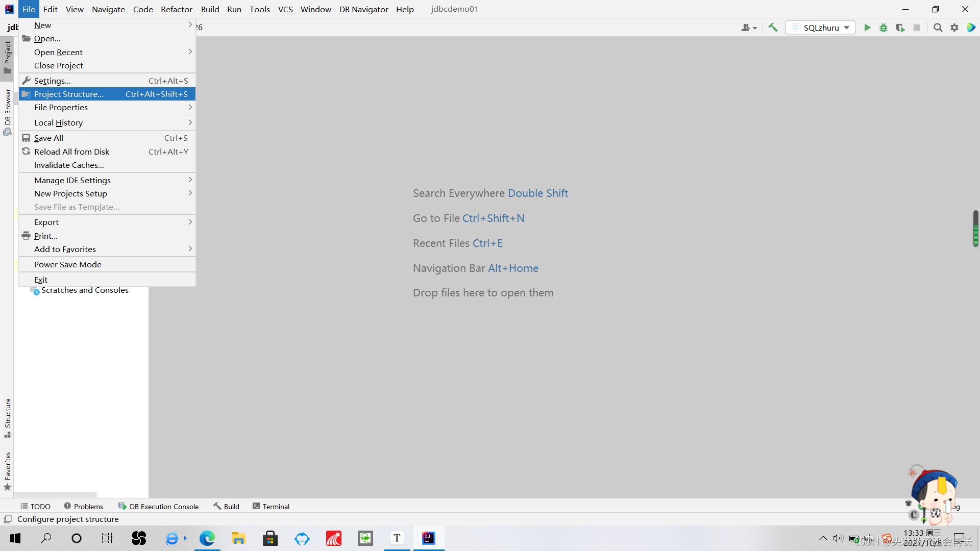Click the Build project hammer icon

click(x=773, y=28)
